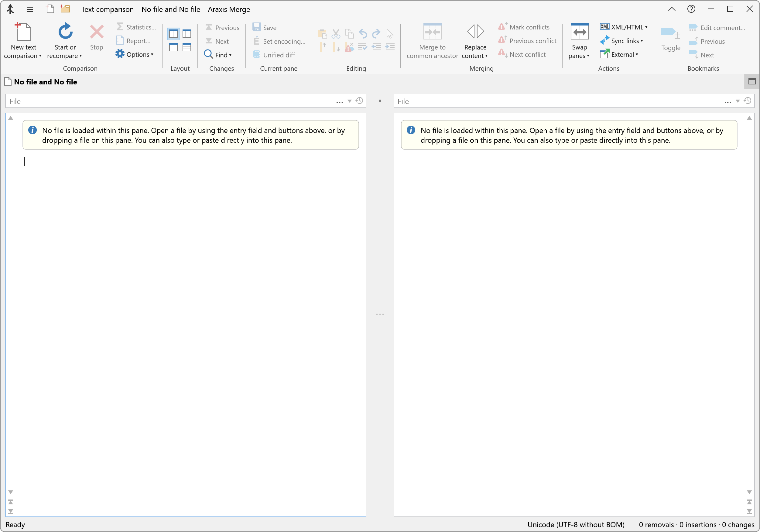Open the hamburger menu
Image resolution: width=760 pixels, height=532 pixels.
click(29, 9)
